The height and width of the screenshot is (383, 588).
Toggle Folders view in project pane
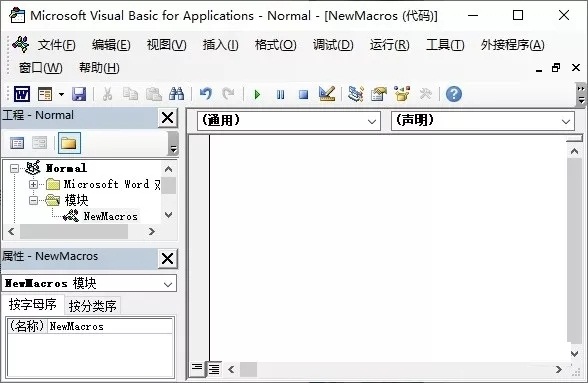click(69, 143)
